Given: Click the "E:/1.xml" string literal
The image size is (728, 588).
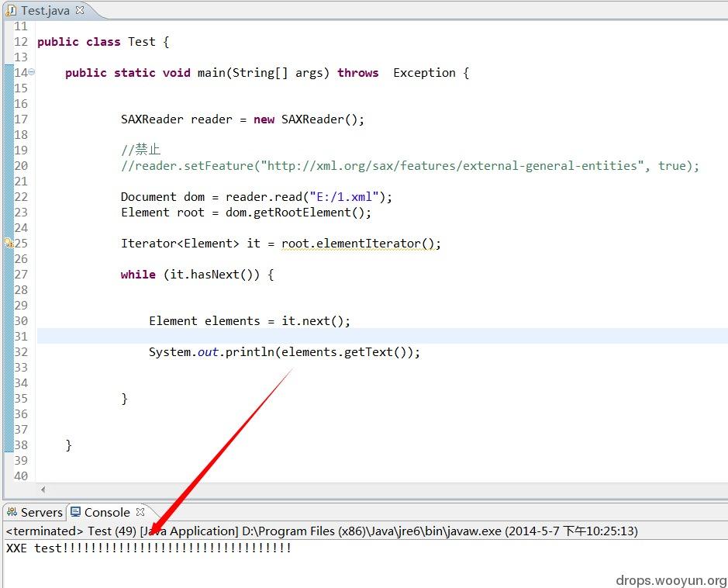Looking at the screenshot, I should click(x=345, y=196).
